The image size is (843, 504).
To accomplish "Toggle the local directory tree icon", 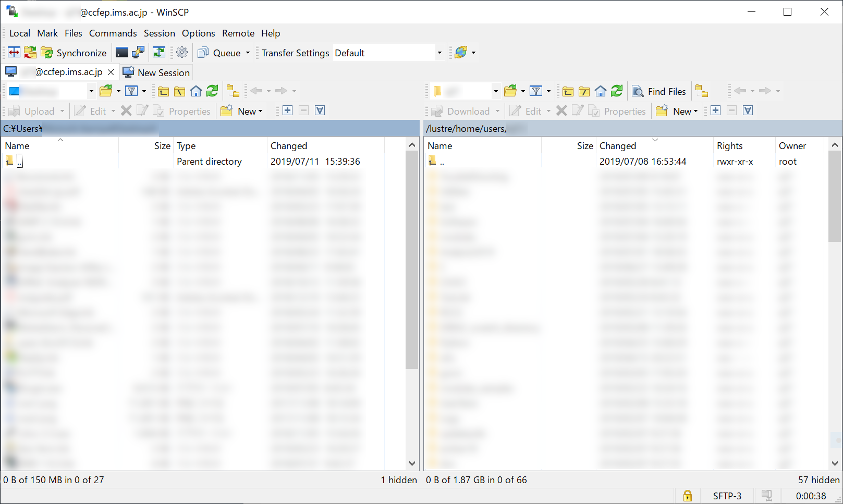I will [x=233, y=91].
